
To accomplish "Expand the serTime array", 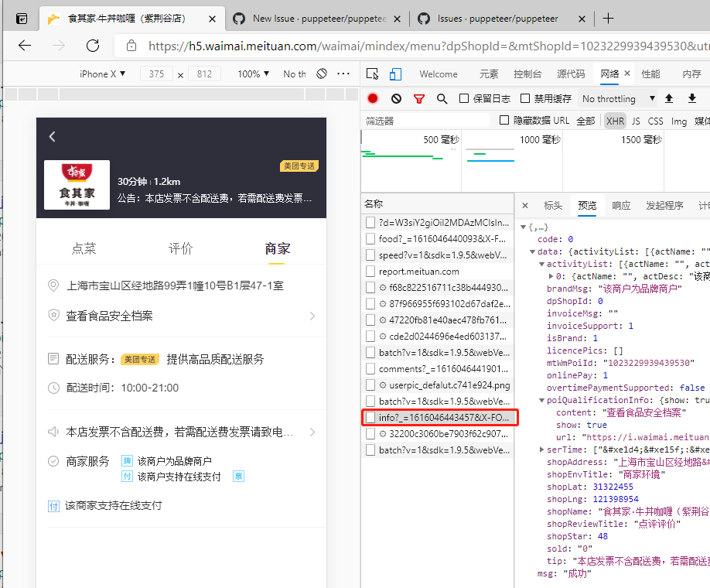I will pyautogui.click(x=541, y=450).
